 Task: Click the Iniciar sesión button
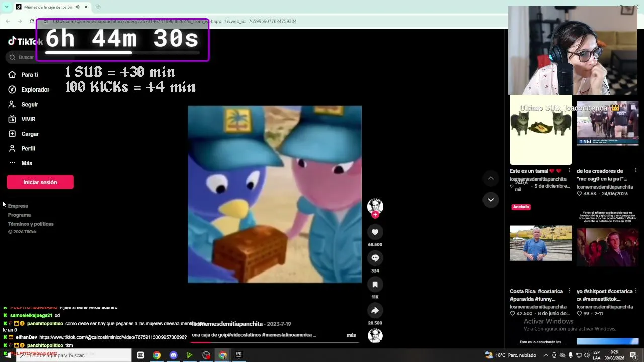pyautogui.click(x=40, y=182)
